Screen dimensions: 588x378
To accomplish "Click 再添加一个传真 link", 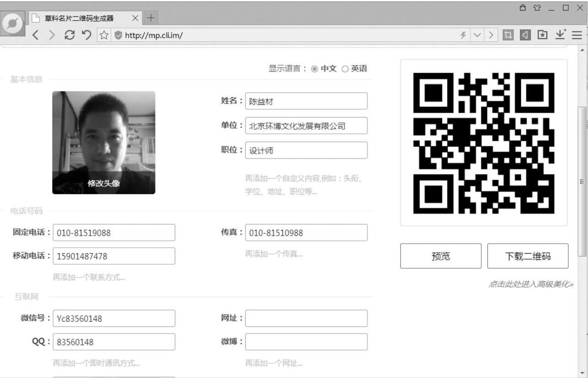I will click(x=274, y=254).
